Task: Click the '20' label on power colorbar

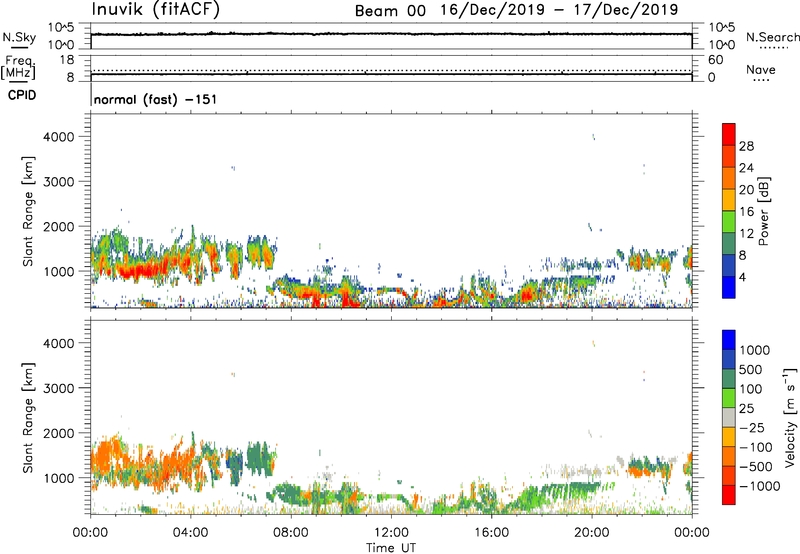Action: [746, 190]
